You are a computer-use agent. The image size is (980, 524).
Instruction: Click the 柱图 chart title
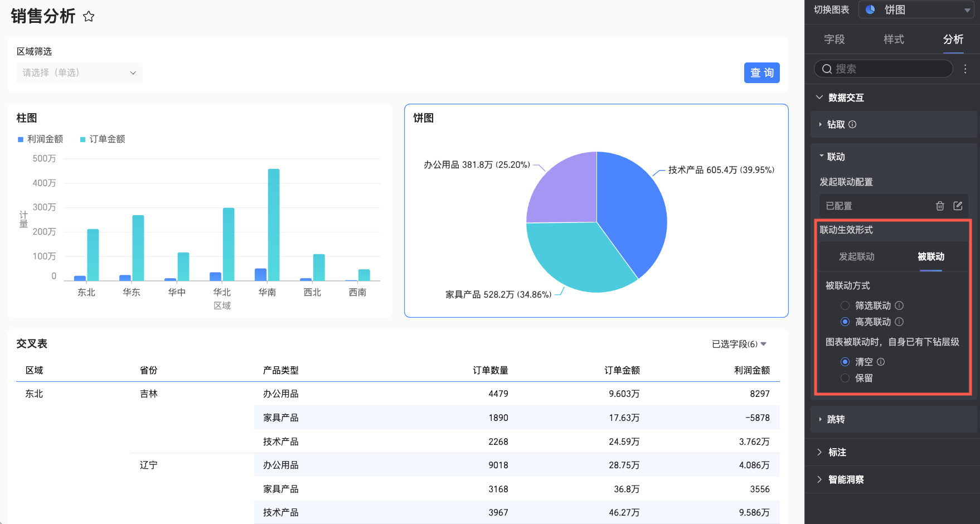[x=27, y=118]
